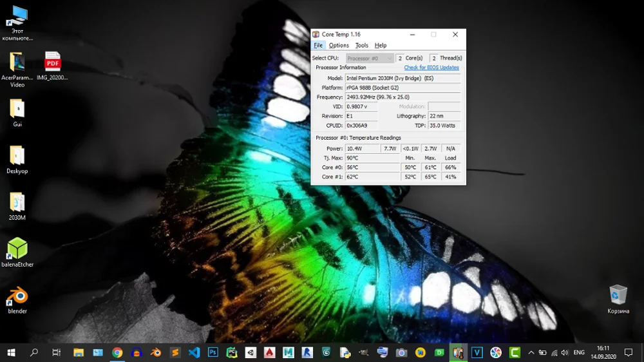This screenshot has width=644, height=362.
Task: Select the AcerParam Video desktop icon
Action: (x=17, y=70)
